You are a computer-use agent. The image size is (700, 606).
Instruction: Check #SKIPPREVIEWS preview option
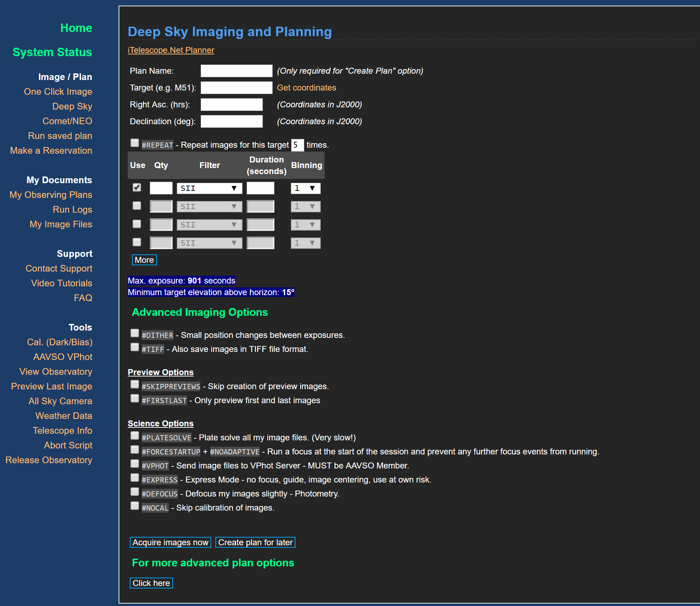[x=135, y=385]
